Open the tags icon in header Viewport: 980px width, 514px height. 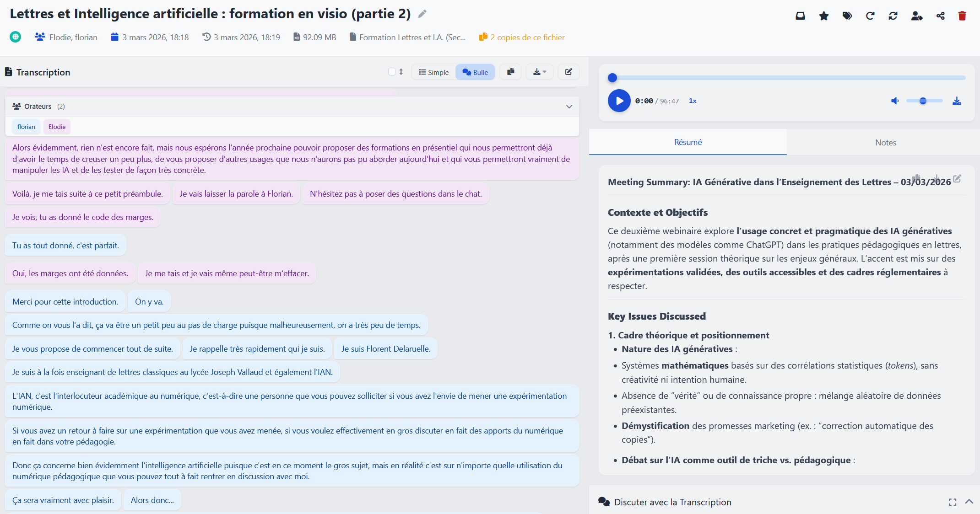(847, 16)
